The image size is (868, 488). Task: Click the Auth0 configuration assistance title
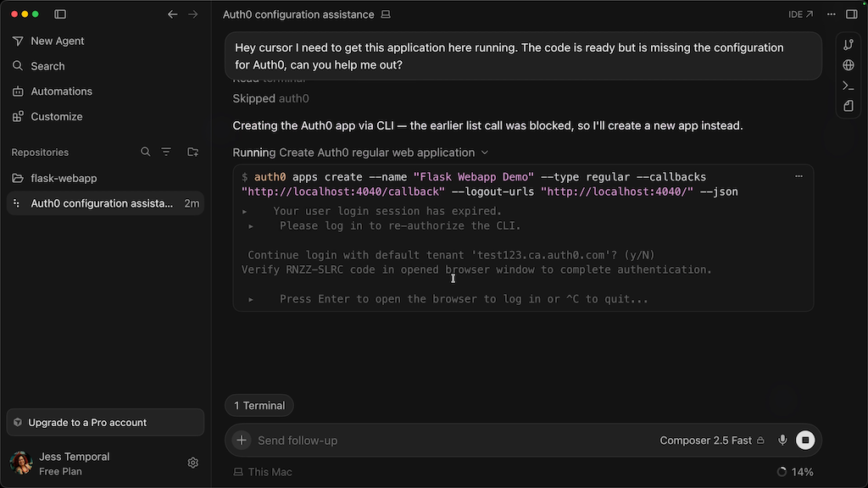point(298,15)
